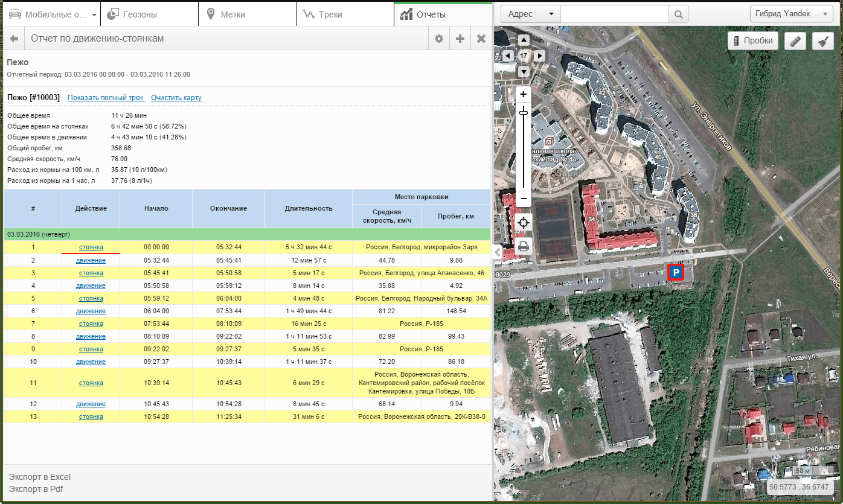This screenshot has width=843, height=504.
Task: Open стоянка link in row 11
Action: (x=91, y=383)
